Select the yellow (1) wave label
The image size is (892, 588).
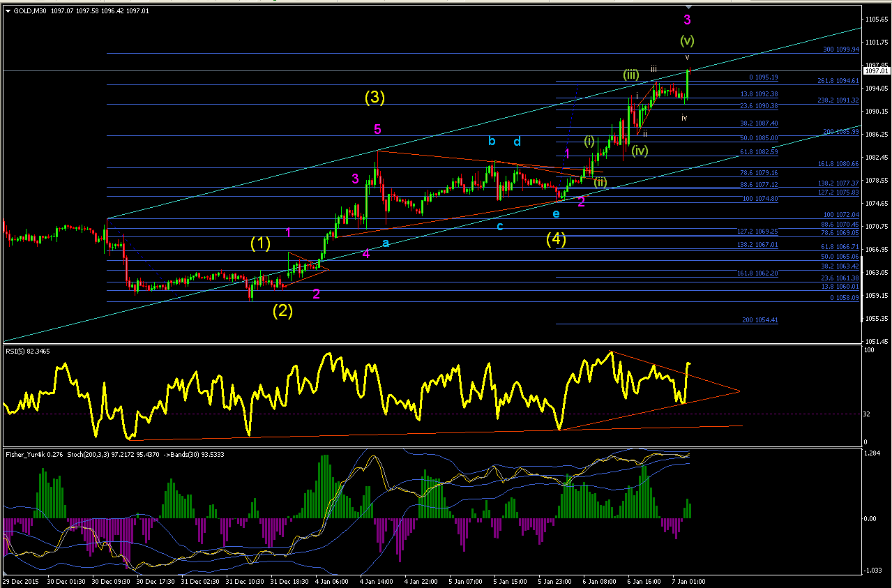click(261, 243)
